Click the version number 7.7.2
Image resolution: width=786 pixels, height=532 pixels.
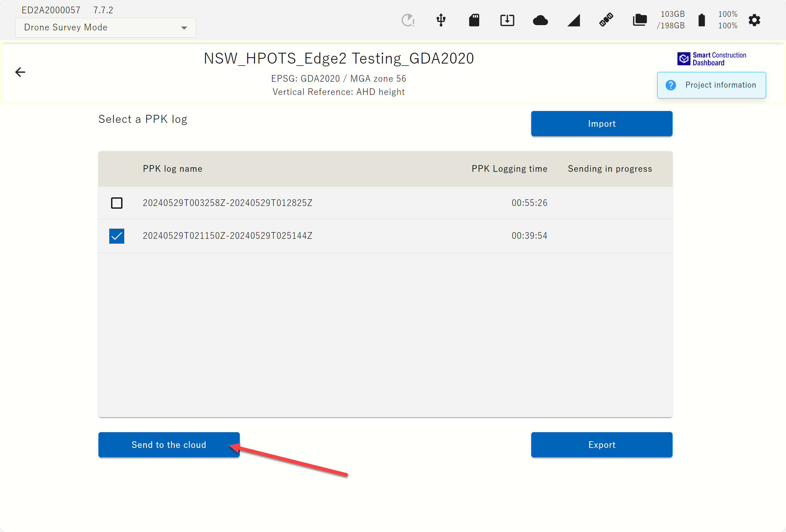pos(103,10)
